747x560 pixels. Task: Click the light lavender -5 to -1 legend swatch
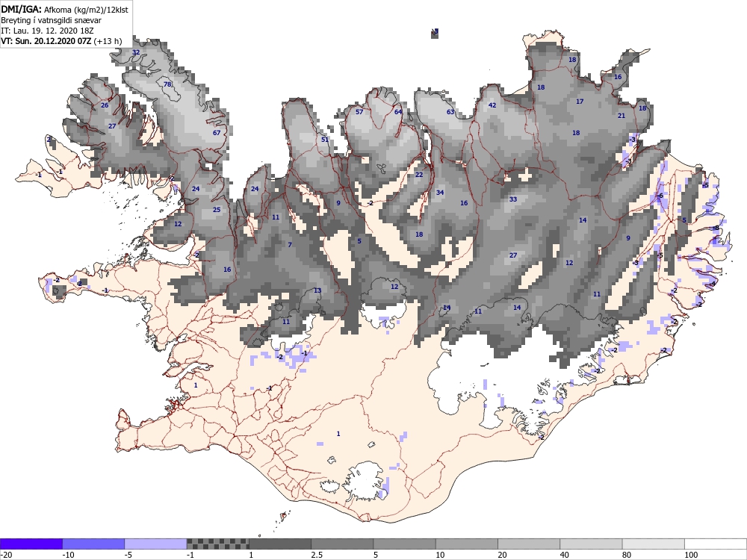tap(156, 544)
